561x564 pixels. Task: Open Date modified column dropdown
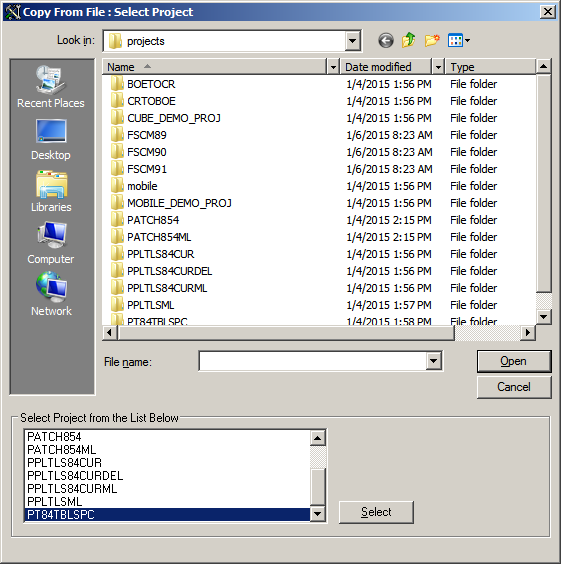pos(438,67)
